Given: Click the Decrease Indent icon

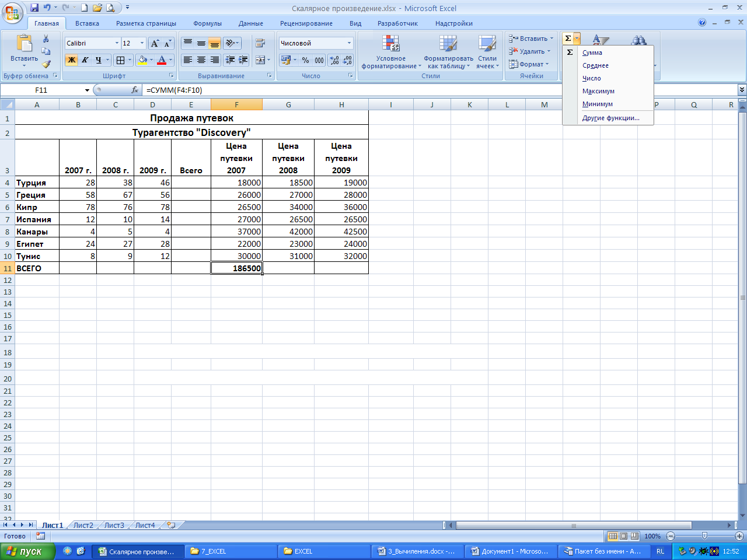Looking at the screenshot, I should (x=231, y=60).
